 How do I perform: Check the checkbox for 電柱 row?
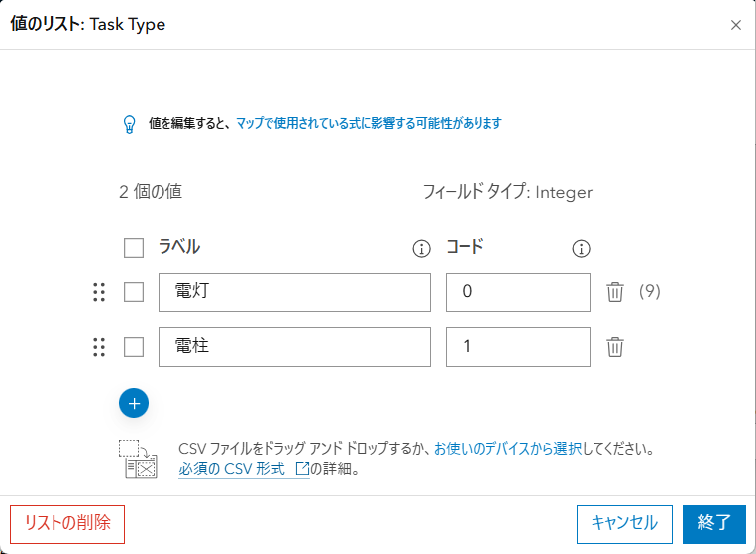pyautogui.click(x=134, y=347)
